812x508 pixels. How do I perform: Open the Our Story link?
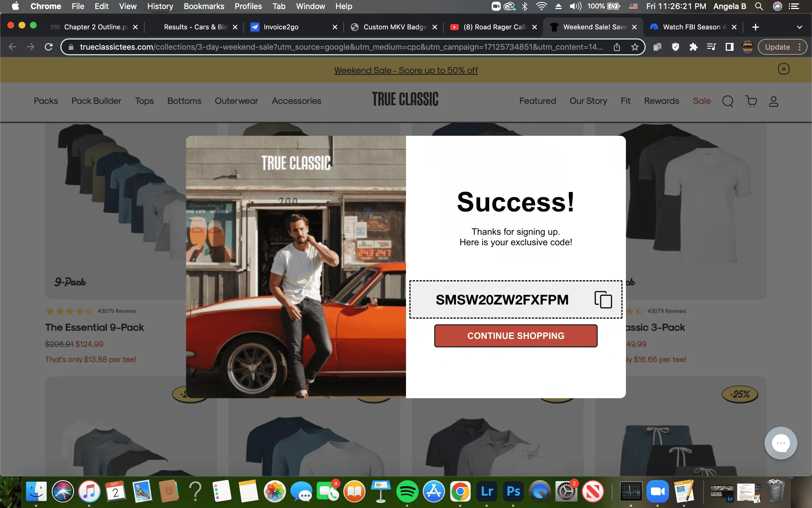pos(588,101)
